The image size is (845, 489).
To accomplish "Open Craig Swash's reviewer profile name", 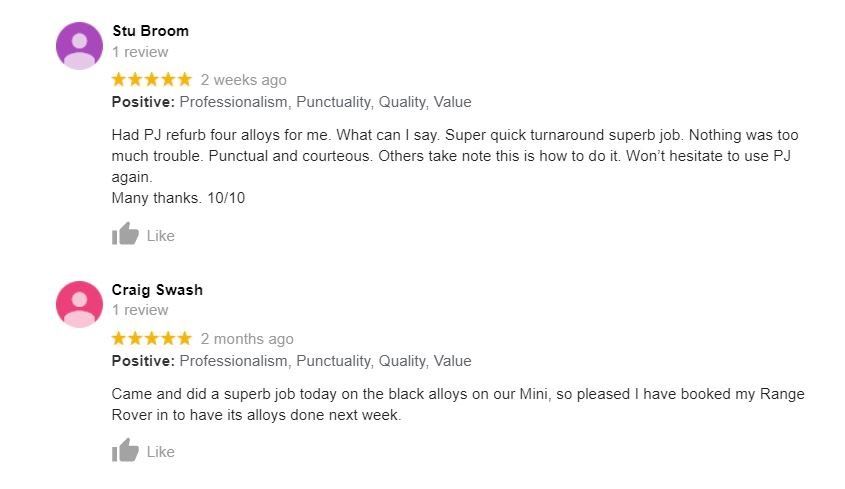I will [157, 290].
